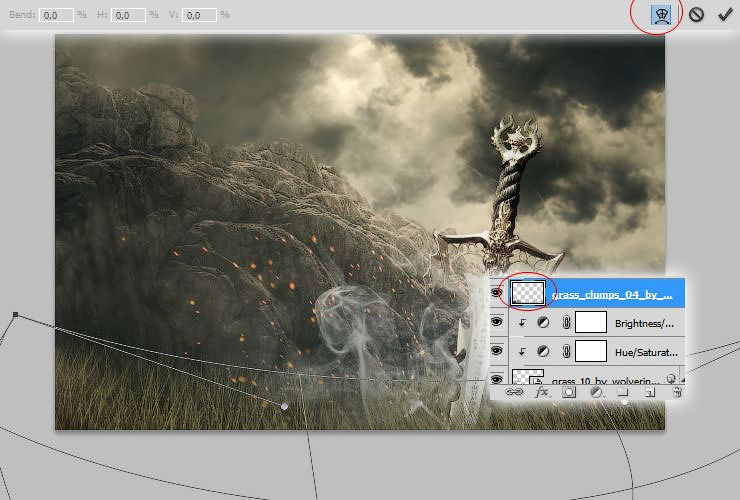Toggle the warp/free transform mode icon
The width and height of the screenshot is (740, 500).
pos(661,16)
